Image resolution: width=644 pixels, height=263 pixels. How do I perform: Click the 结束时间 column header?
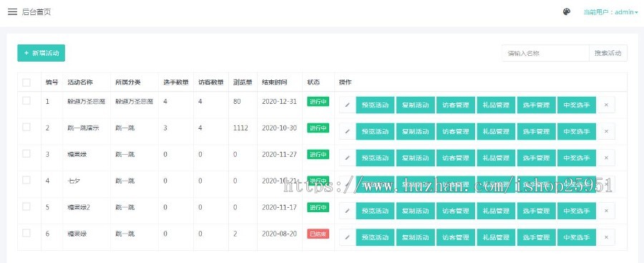(x=275, y=82)
